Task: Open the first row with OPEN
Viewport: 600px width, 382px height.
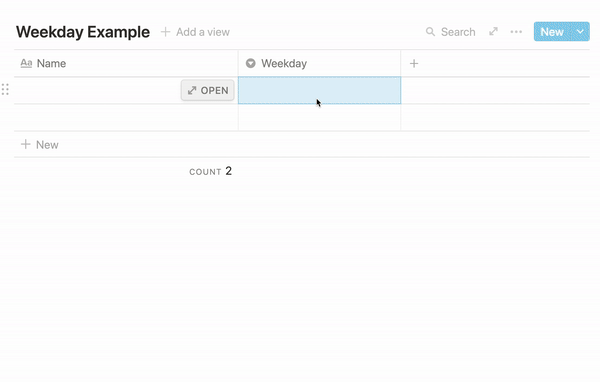Action: point(207,90)
